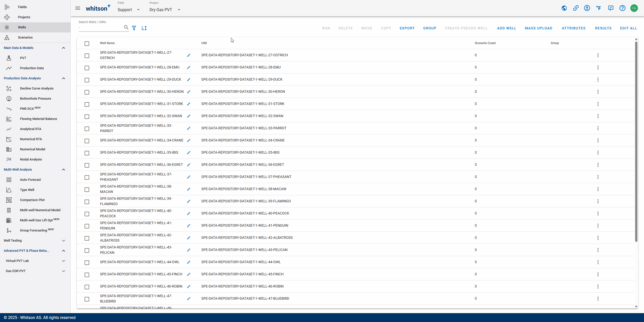This screenshot has width=644, height=322.
Task: Click the MASS UPLOAD button
Action: 538,28
